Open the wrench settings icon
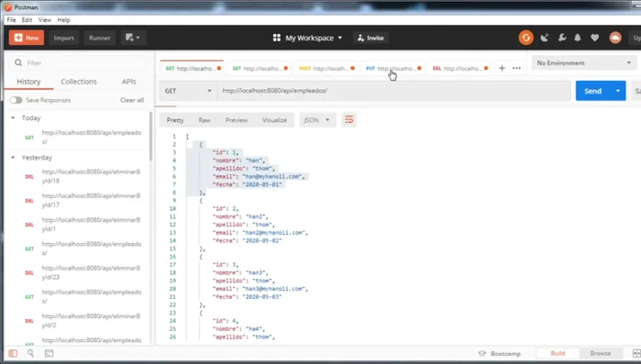Viewport: 641px width, 364px height. (562, 38)
